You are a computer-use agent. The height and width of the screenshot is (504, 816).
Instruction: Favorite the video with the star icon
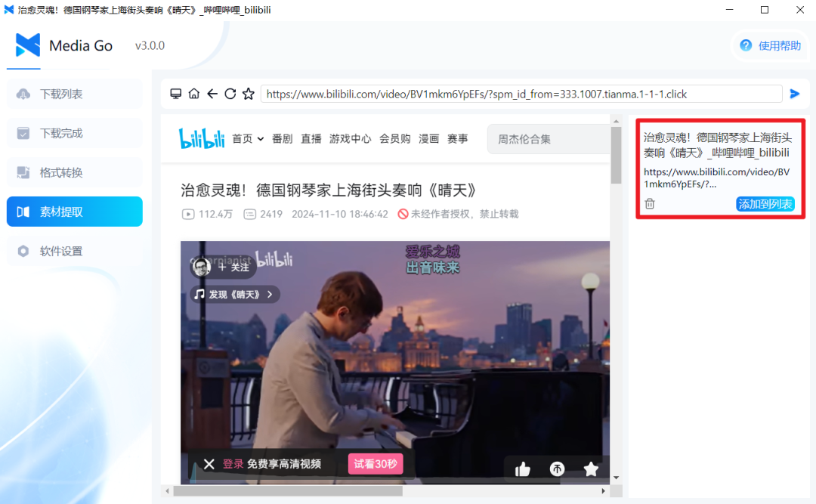pyautogui.click(x=591, y=469)
